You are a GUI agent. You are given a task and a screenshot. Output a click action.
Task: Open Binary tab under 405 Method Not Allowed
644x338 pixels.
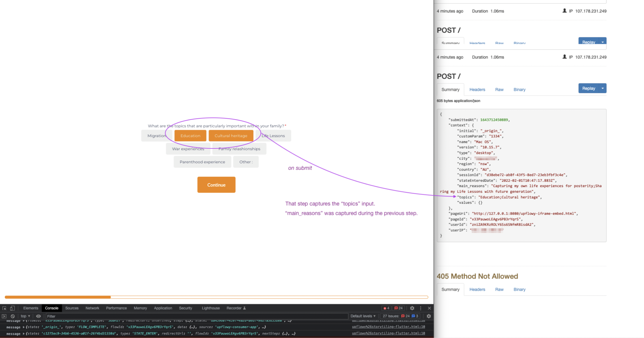click(519, 289)
